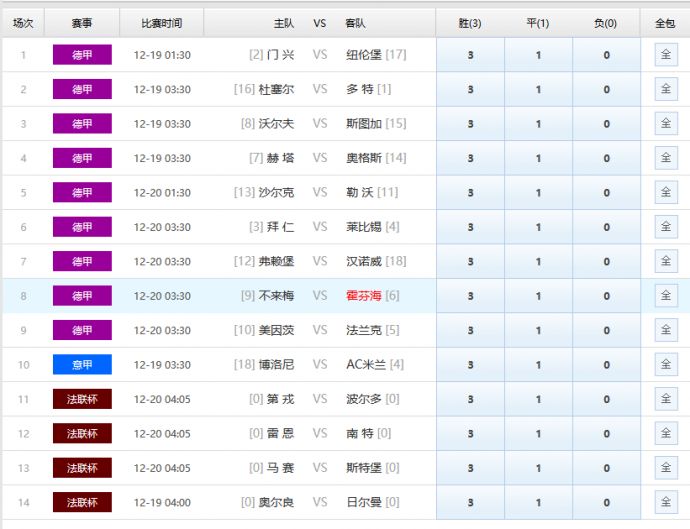This screenshot has width=690, height=529.
Task: Select loss (0) for 沃尔夫 vs 斯图加
Action: click(606, 124)
